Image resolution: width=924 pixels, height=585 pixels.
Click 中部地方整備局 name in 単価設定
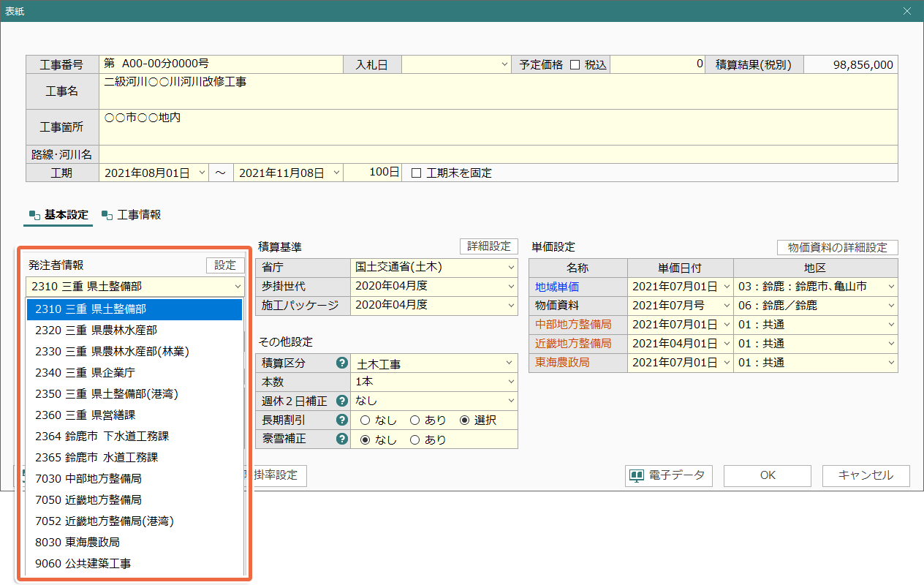coord(573,325)
